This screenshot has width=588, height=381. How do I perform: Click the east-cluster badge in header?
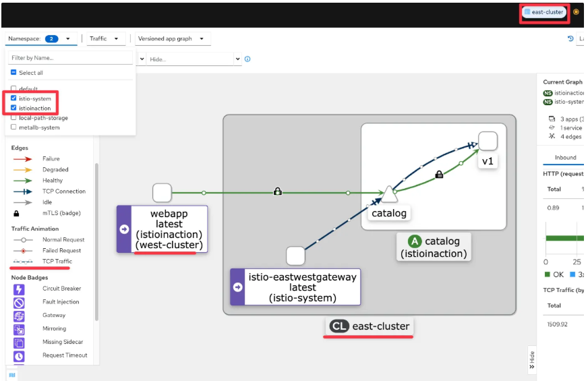pyautogui.click(x=544, y=12)
